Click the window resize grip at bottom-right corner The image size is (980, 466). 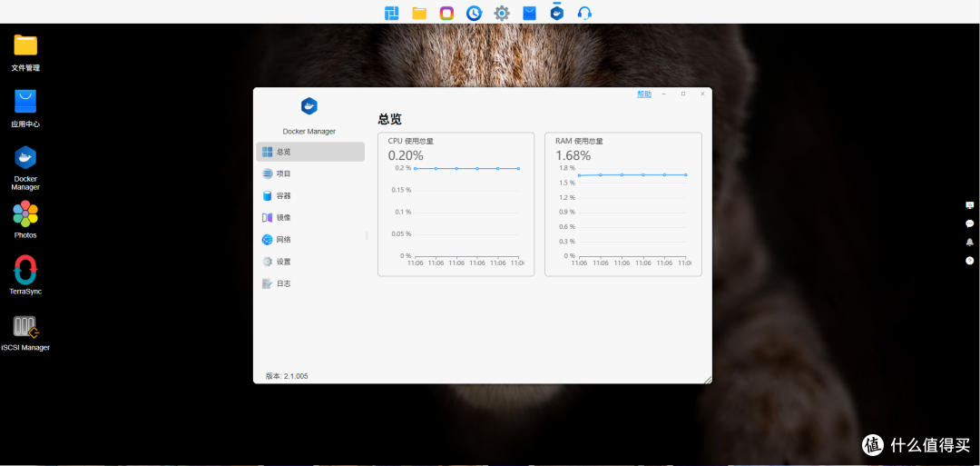[708, 380]
